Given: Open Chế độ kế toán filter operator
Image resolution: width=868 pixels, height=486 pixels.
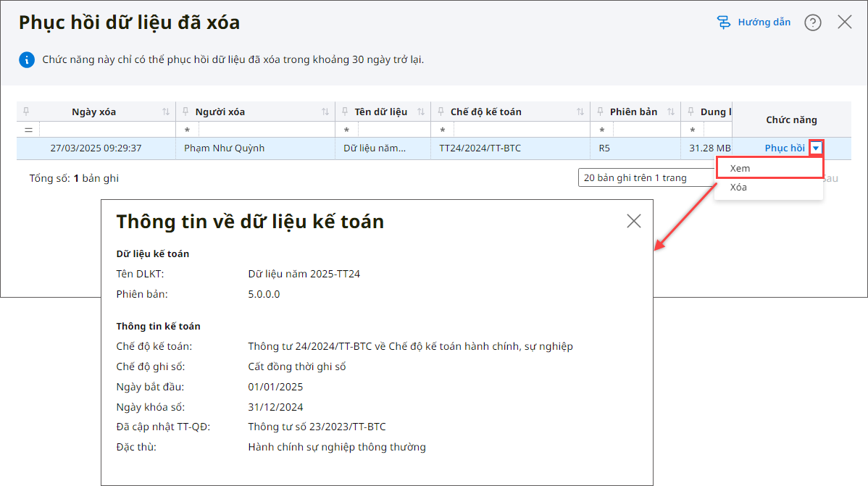Looking at the screenshot, I should (x=442, y=130).
